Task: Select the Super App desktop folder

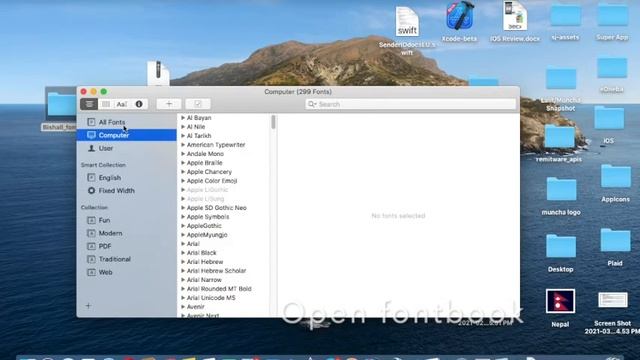Action: point(613,16)
